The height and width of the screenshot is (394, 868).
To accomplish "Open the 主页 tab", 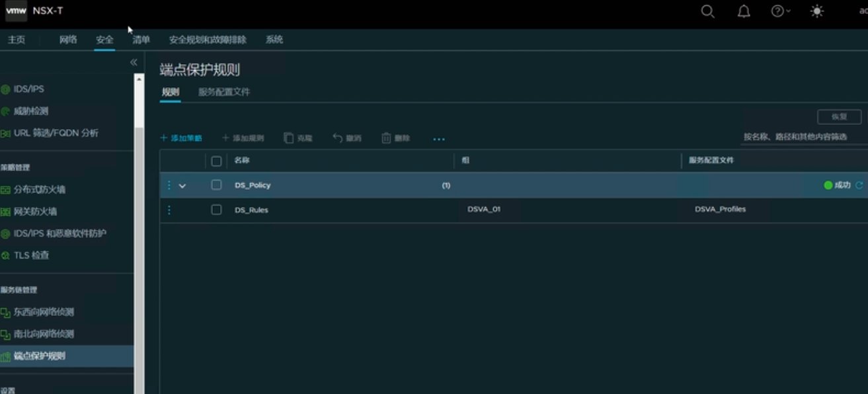I will (17, 40).
